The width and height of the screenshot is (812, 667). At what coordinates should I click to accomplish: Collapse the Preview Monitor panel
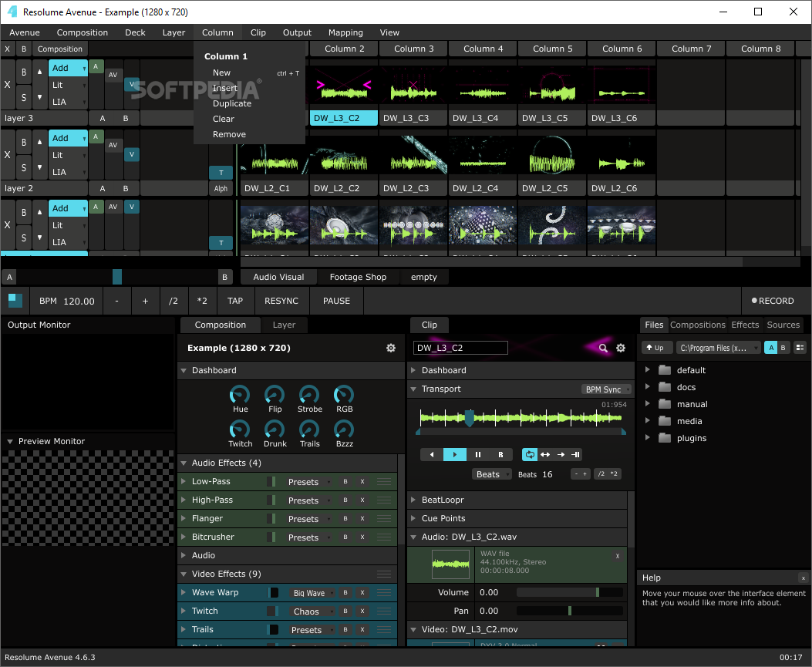(10, 441)
